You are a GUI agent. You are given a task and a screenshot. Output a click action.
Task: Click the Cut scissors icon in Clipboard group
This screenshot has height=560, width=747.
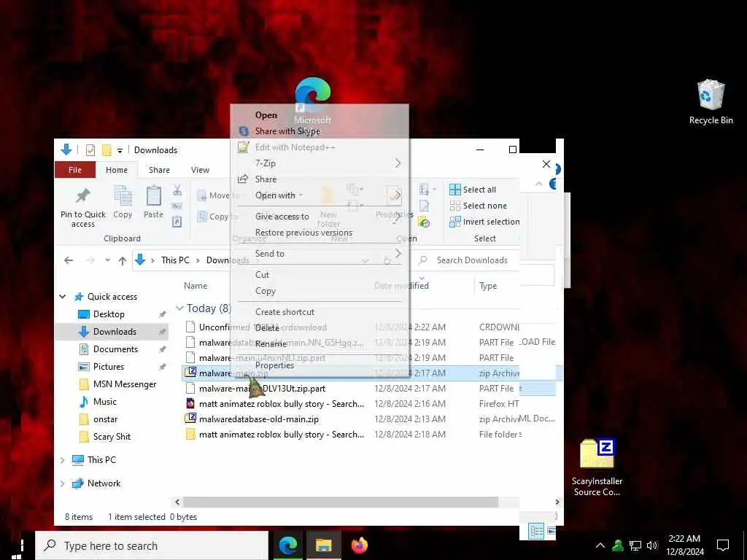[177, 190]
